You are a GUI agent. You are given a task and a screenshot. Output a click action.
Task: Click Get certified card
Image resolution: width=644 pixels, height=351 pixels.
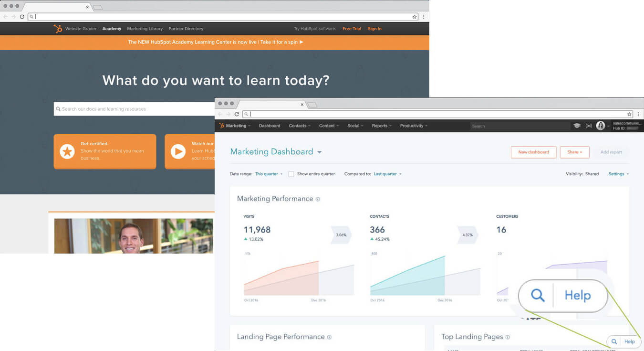pyautogui.click(x=105, y=151)
